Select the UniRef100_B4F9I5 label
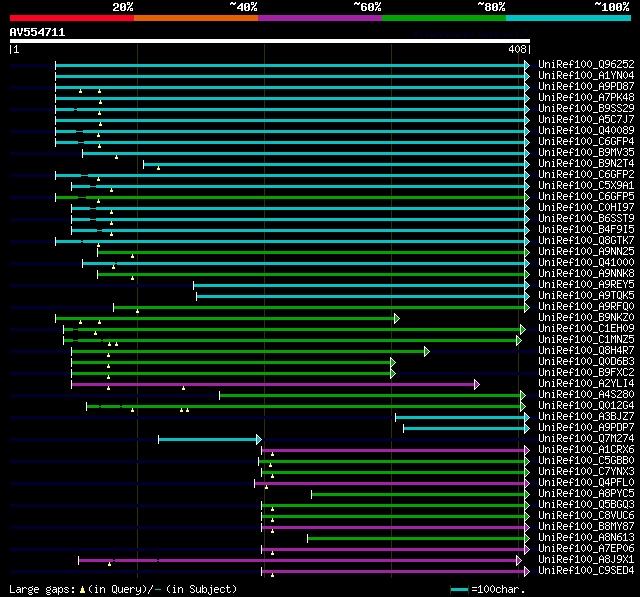Image resolution: width=640 pixels, height=597 pixels. [x=586, y=230]
